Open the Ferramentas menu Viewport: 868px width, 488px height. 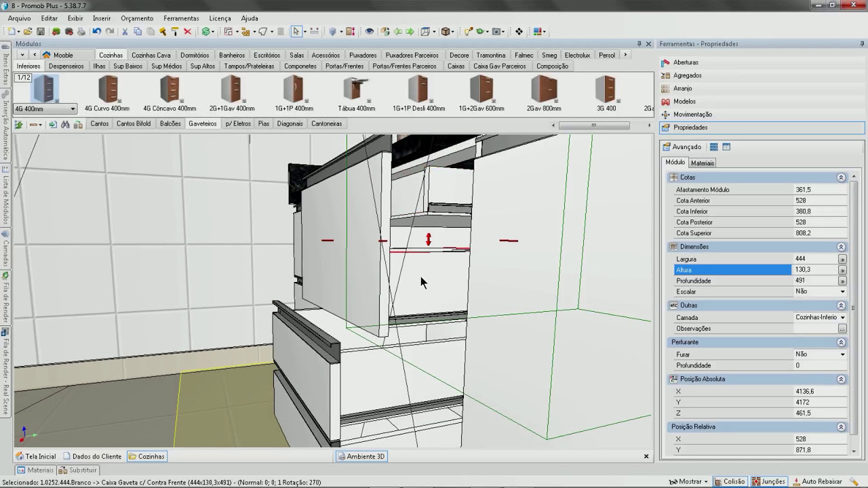(x=181, y=18)
